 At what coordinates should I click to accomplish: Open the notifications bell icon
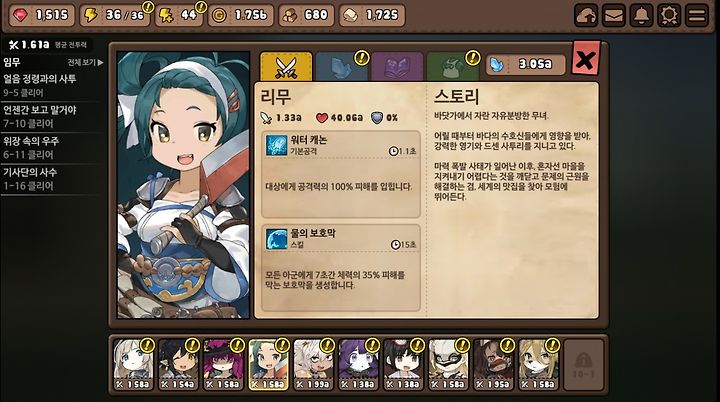[x=641, y=15]
